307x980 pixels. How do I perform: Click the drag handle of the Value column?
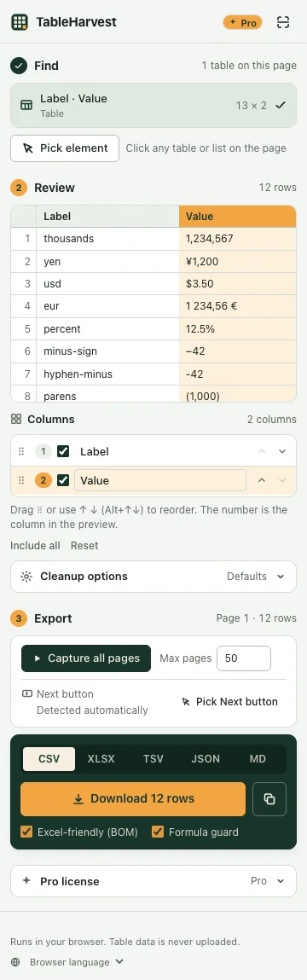tap(21, 480)
